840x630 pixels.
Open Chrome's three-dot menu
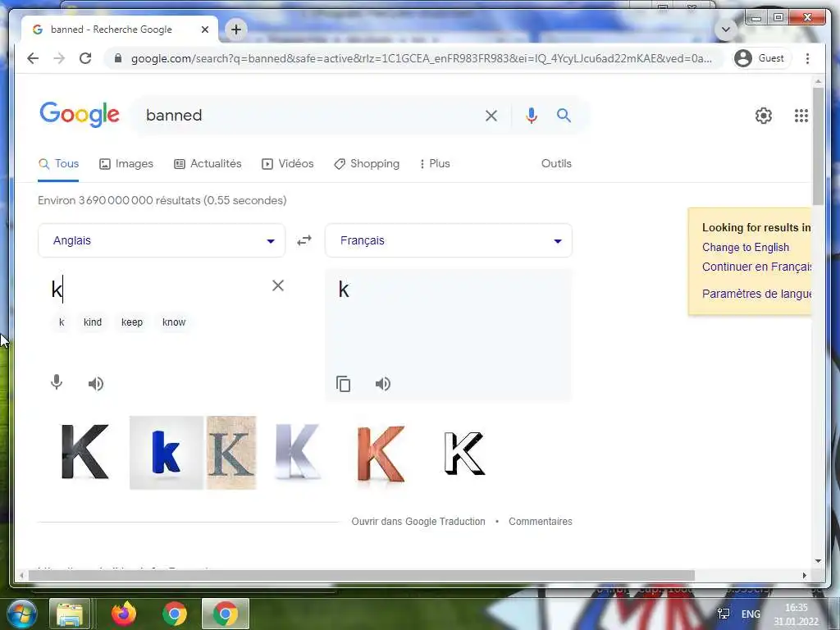coord(807,58)
